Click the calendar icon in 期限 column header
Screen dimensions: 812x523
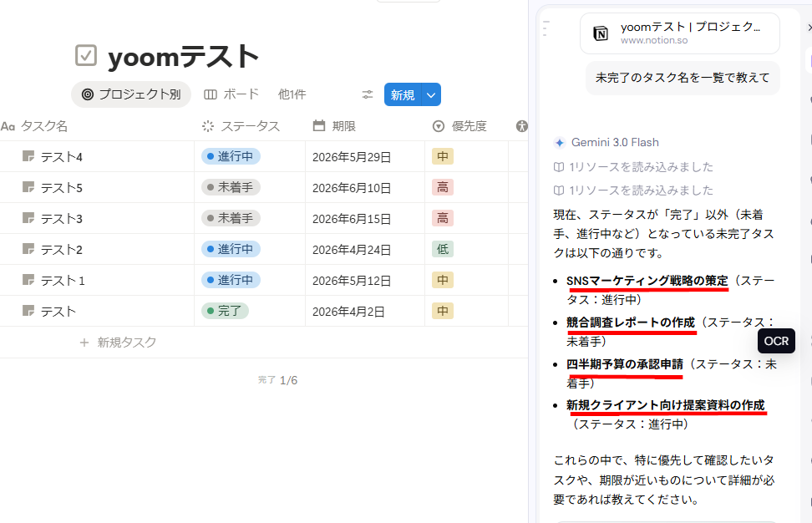(x=319, y=126)
